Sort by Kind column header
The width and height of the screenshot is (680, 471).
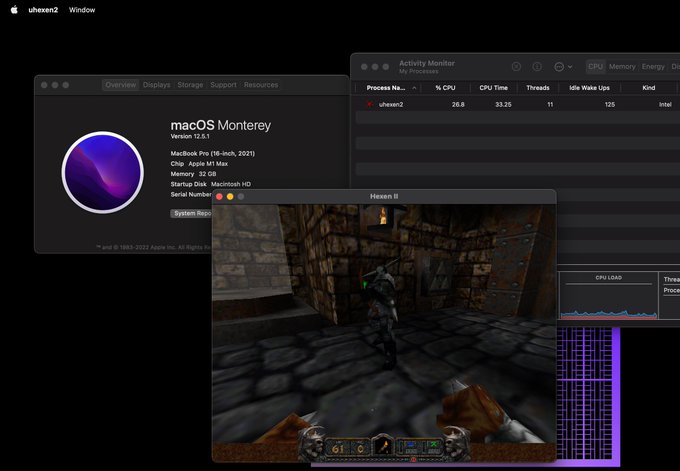(649, 88)
